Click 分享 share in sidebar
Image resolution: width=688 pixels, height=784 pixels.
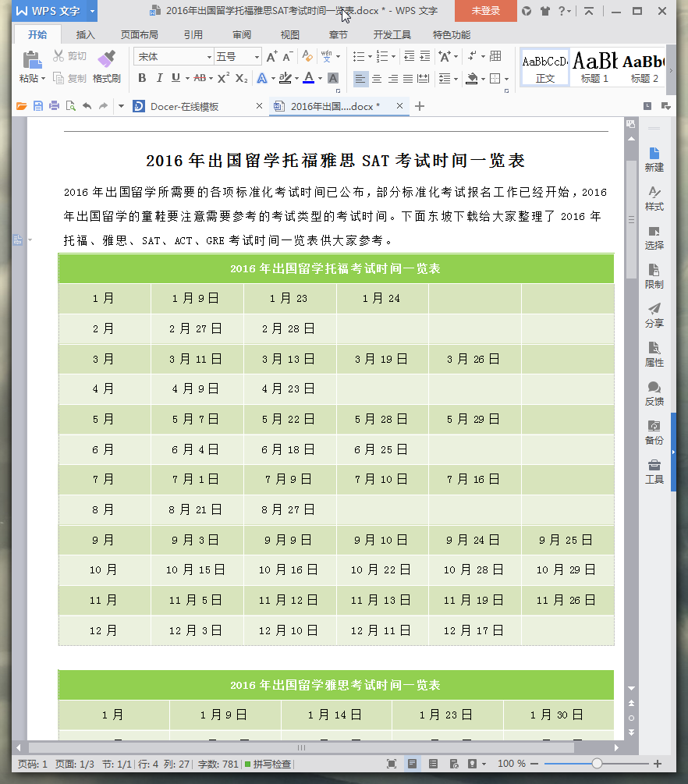coord(654,316)
